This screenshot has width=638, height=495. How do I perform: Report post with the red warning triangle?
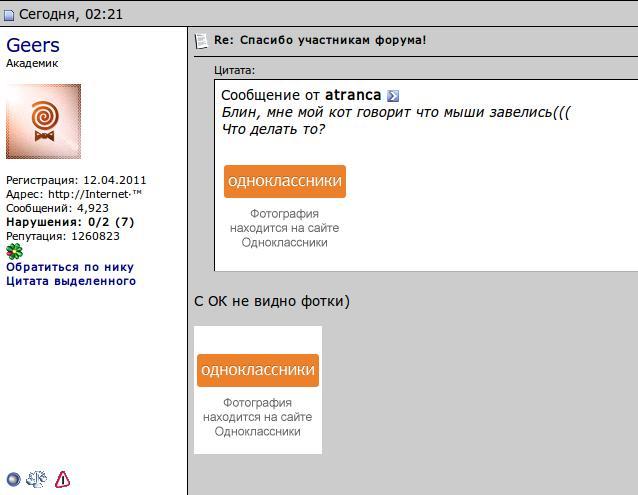pos(62,479)
